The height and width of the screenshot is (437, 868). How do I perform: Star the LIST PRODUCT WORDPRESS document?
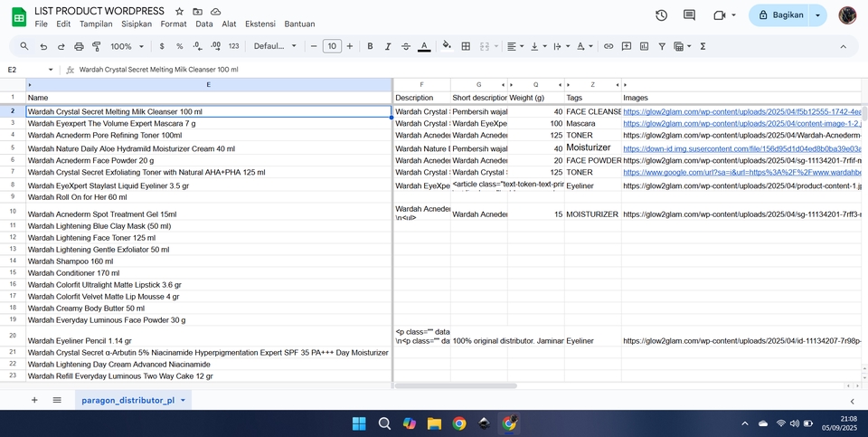coord(179,12)
